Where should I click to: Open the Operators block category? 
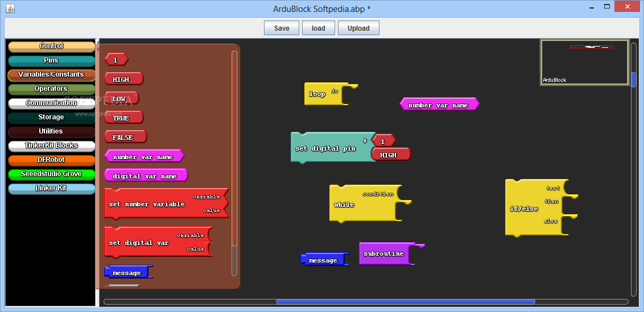click(x=51, y=89)
